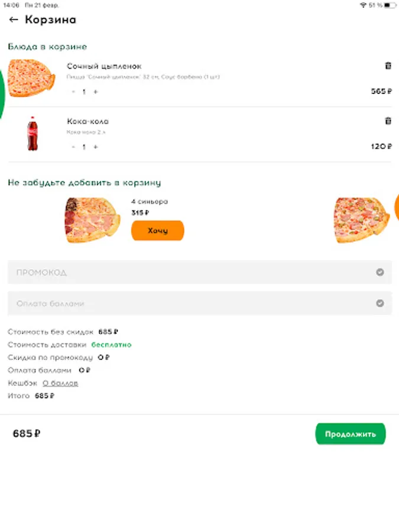Image resolution: width=399 pixels, height=532 pixels.
Task: Decrease Сочный цыпленок quantity with minus
Action: [73, 92]
